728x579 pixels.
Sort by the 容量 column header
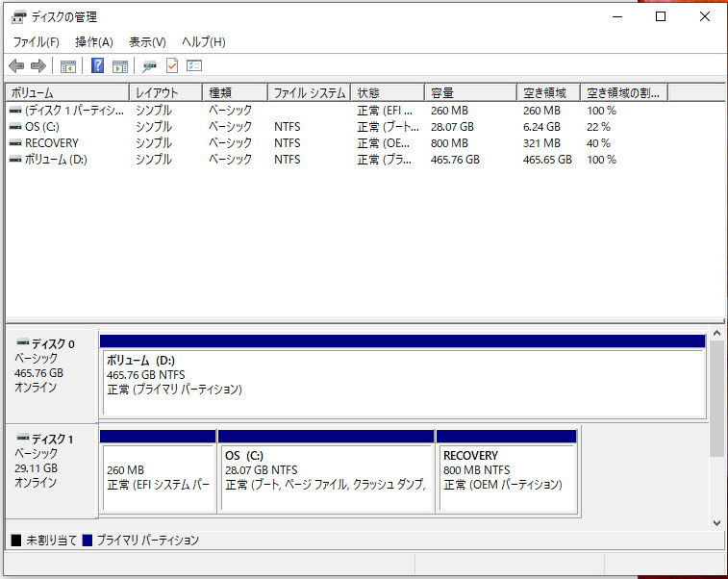pyautogui.click(x=470, y=93)
